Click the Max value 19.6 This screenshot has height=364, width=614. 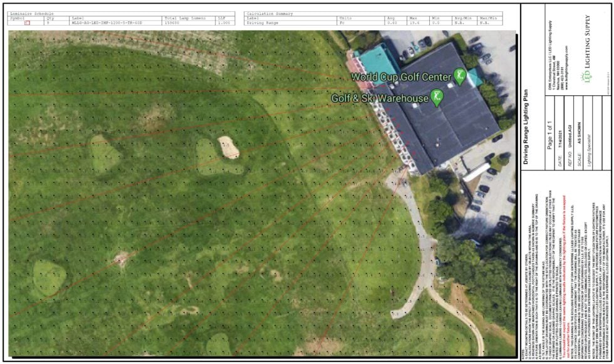tap(414, 23)
